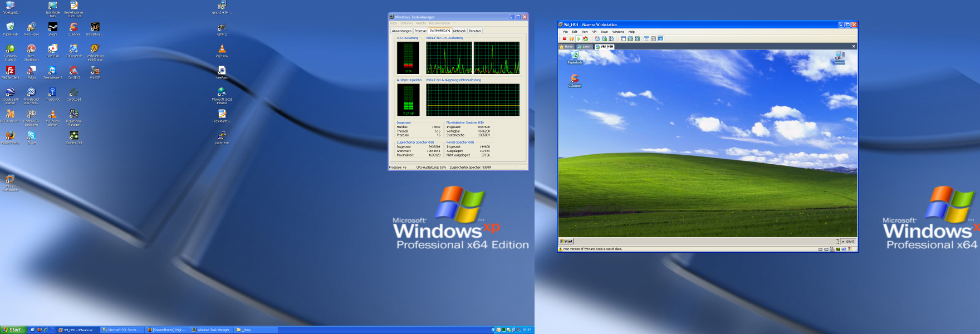Click the Console view icon in VMware toolbar

660,38
